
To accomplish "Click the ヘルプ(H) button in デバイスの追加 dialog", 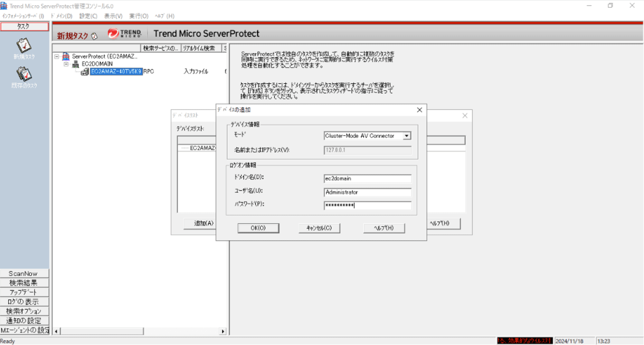I will click(384, 228).
